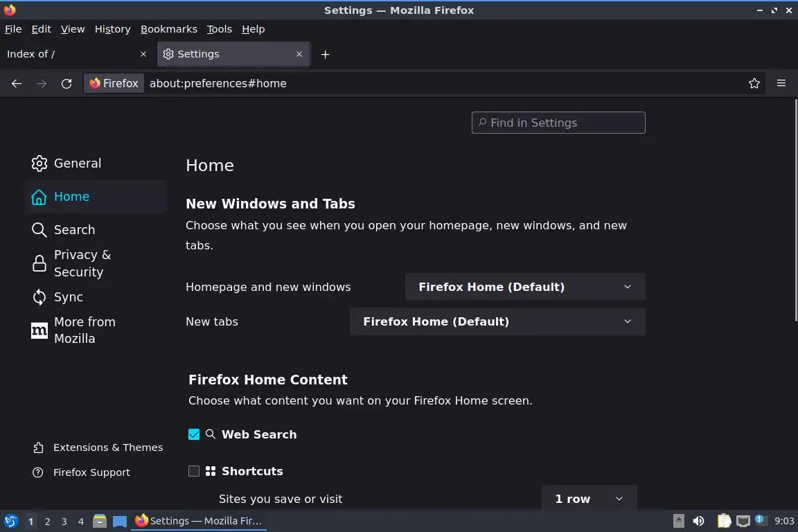Click the Firefox Support link
This screenshot has width=798, height=532.
pyautogui.click(x=91, y=472)
